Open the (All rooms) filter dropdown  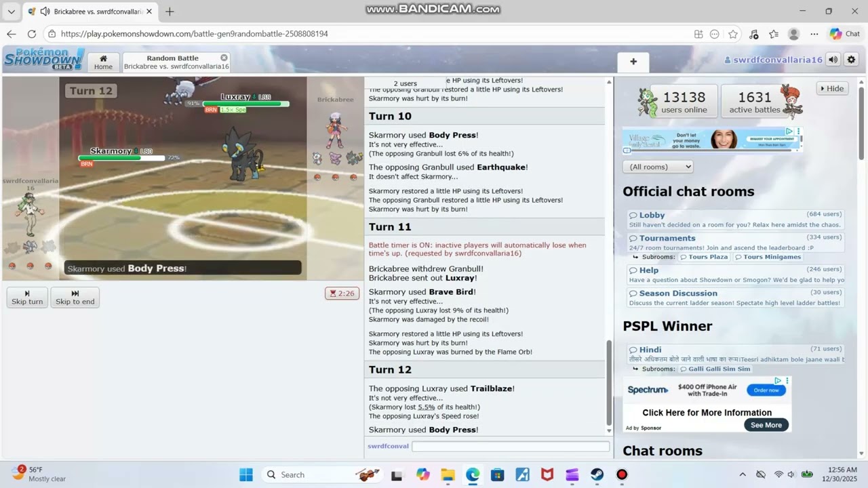click(658, 167)
